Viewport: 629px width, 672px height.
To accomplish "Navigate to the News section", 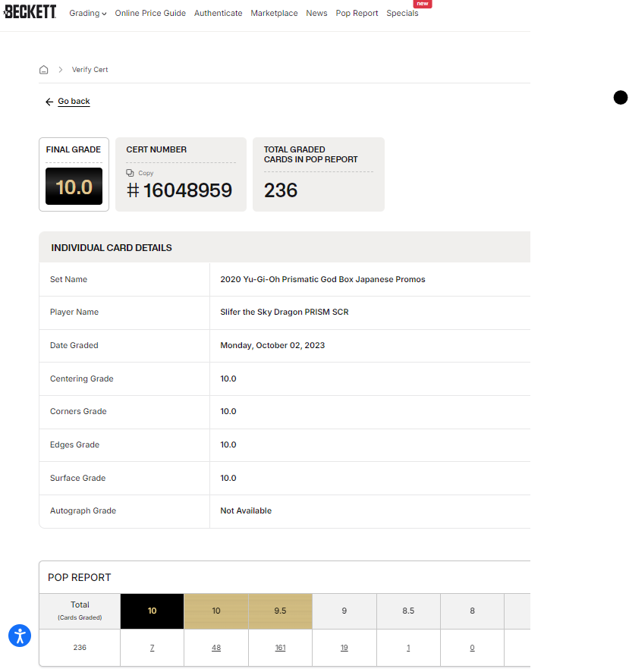I will pos(316,13).
